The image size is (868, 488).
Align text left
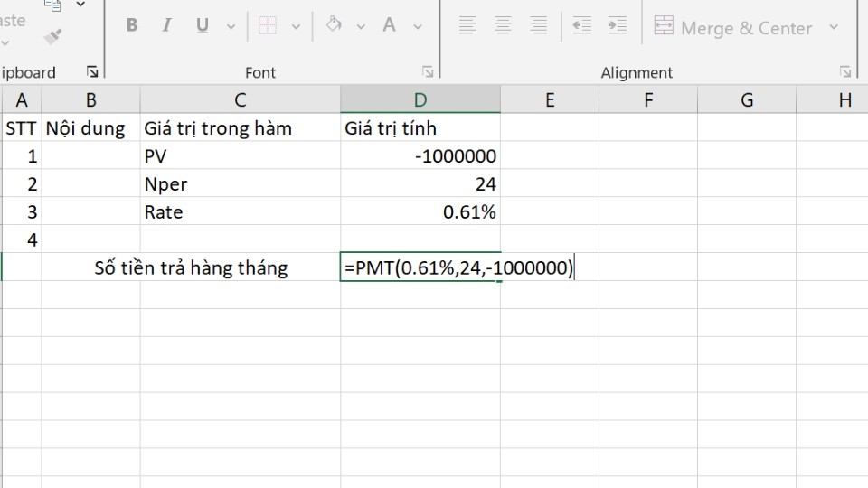click(x=467, y=25)
